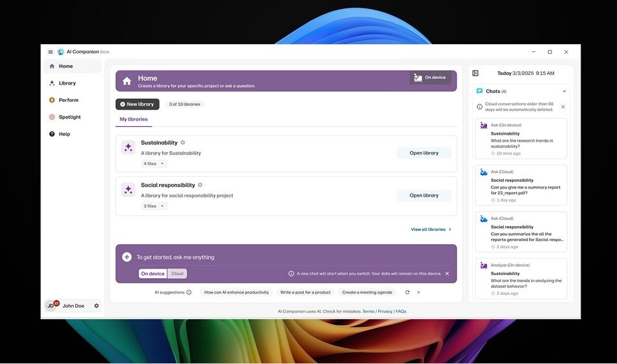Click the home icon in purple banner
Image resolution: width=617 pixels, height=364 pixels.
127,81
